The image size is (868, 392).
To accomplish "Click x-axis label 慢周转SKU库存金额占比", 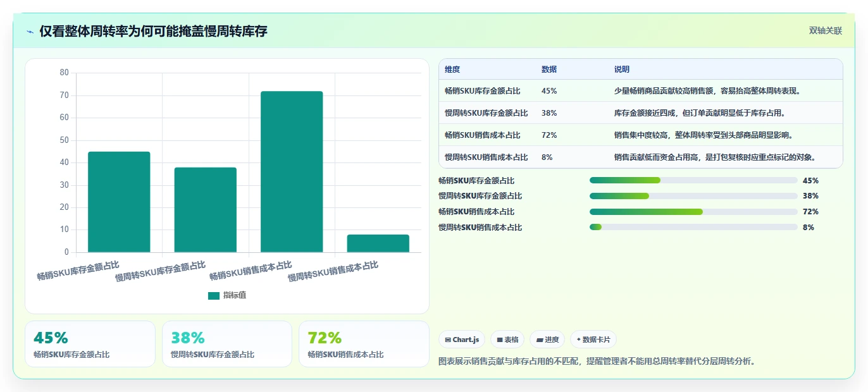I will pyautogui.click(x=160, y=271).
